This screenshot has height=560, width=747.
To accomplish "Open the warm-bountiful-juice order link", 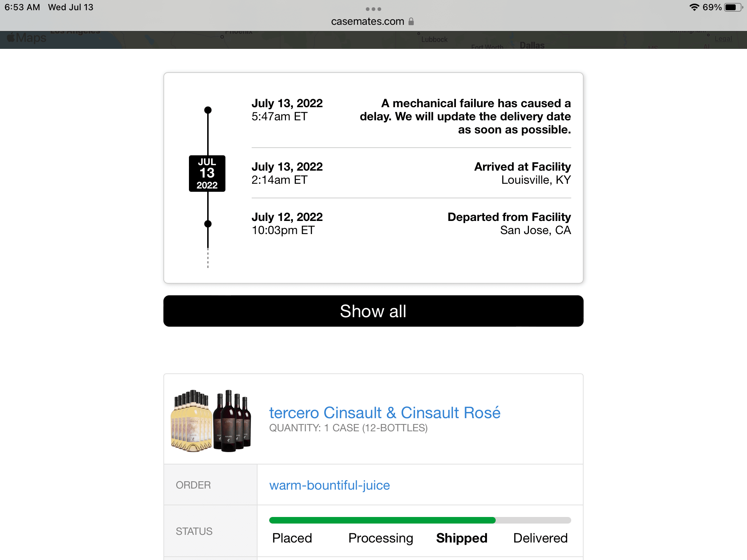I will (x=329, y=485).
